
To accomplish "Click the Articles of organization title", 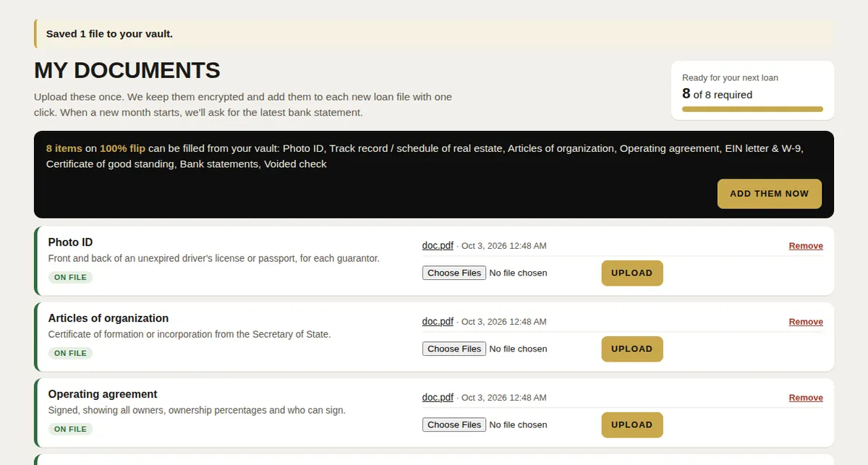I will (x=109, y=318).
